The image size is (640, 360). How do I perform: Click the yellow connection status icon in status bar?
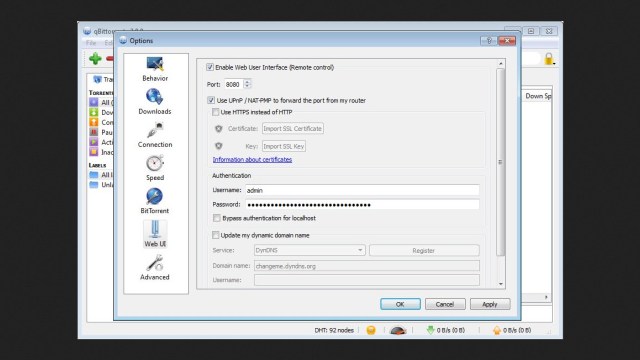(x=371, y=330)
